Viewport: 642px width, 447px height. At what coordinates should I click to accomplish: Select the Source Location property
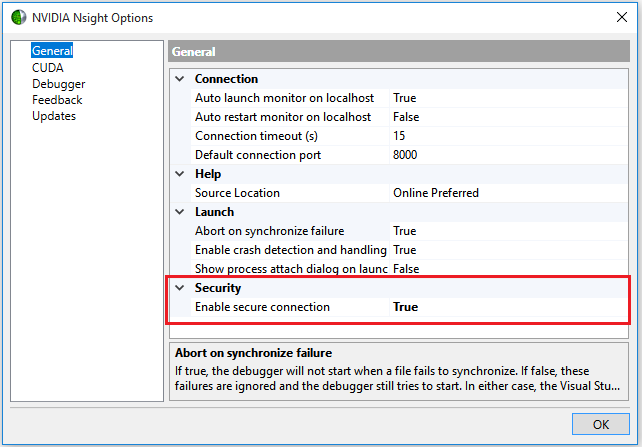click(290, 193)
